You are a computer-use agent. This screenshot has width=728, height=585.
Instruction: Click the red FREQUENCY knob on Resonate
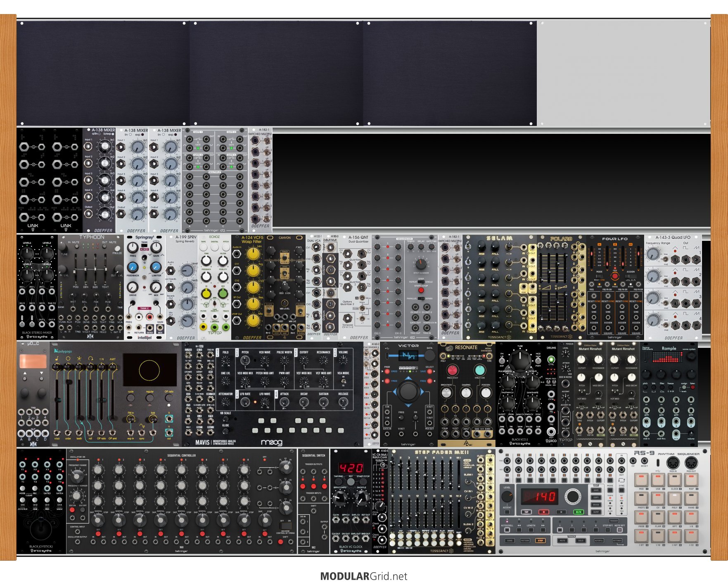pos(453,369)
